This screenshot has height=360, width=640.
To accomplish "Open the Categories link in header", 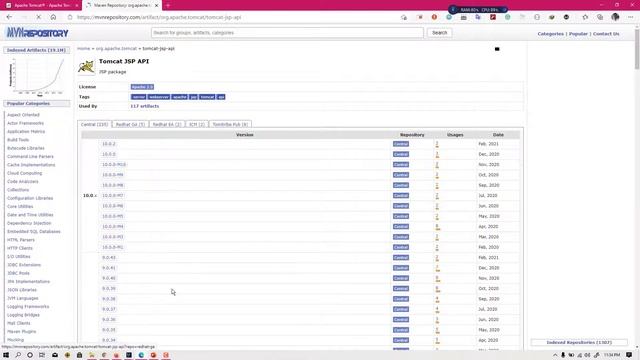I will pos(551,34).
